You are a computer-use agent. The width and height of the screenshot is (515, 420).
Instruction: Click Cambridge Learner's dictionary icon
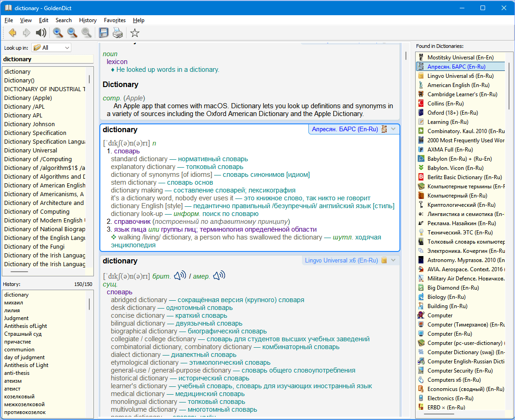421,94
